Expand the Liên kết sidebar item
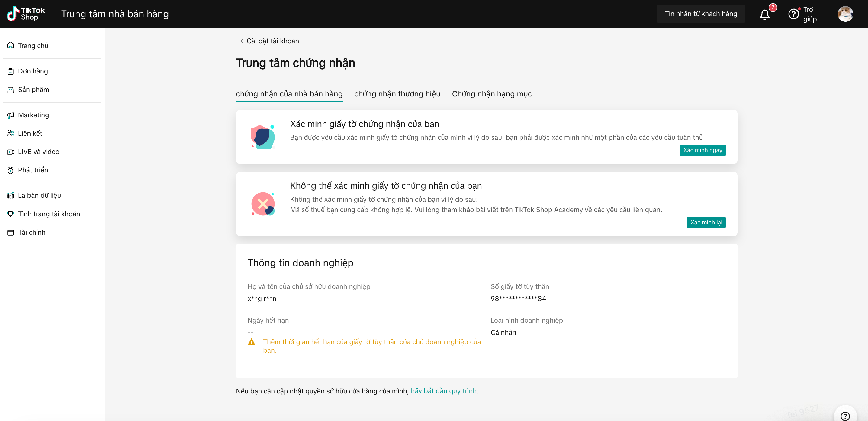 click(30, 134)
